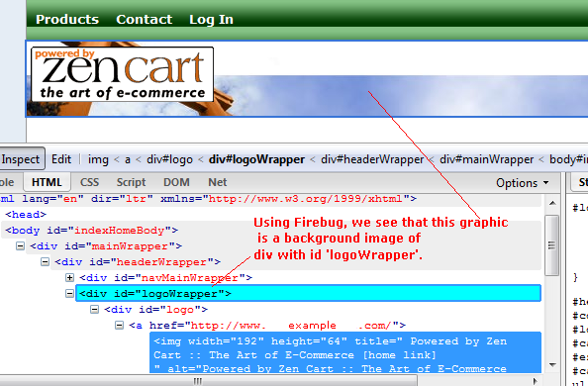Open the Log In link
The width and height of the screenshot is (588, 386).
(211, 20)
